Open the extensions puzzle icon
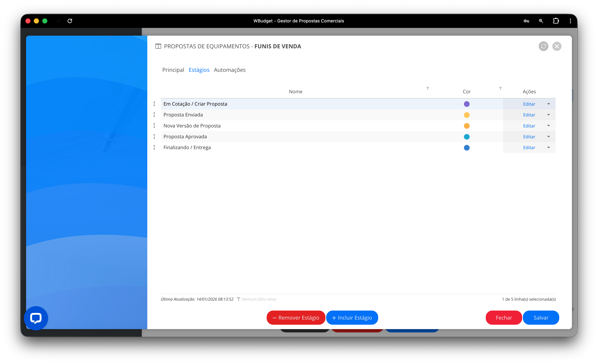This screenshot has width=598, height=364. [x=556, y=21]
